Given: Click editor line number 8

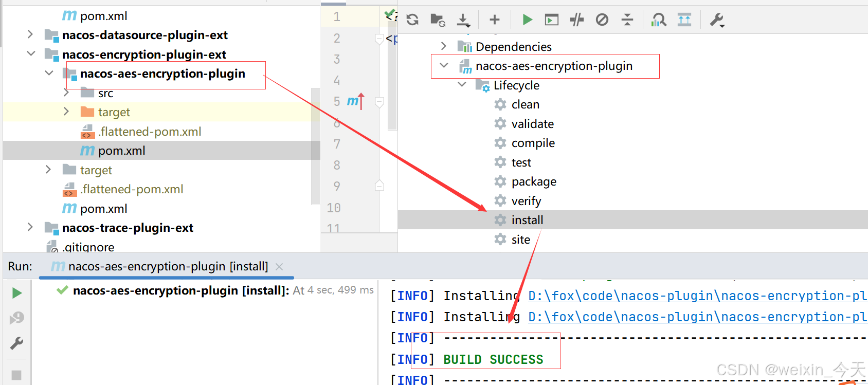Looking at the screenshot, I should (x=337, y=165).
